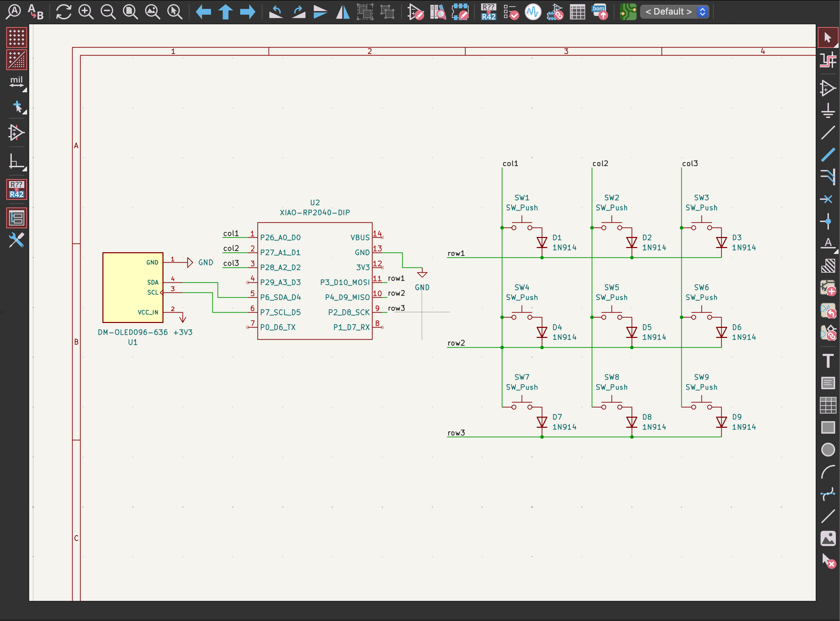Zoom out of the schematic
This screenshot has width=840, height=621.
pyautogui.click(x=108, y=12)
